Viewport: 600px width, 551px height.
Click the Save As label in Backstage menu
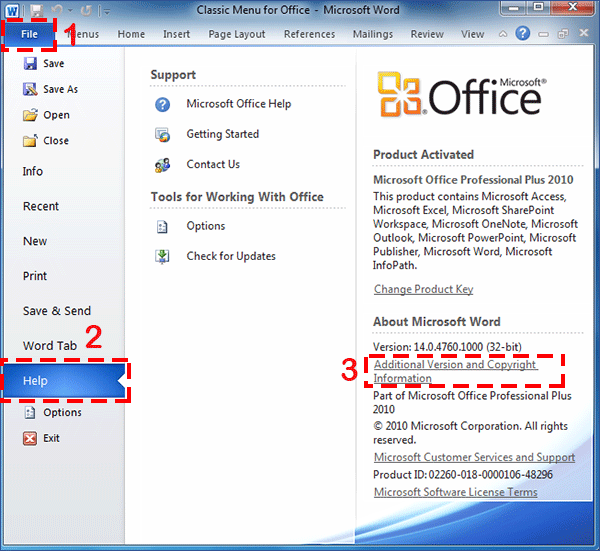tap(60, 89)
